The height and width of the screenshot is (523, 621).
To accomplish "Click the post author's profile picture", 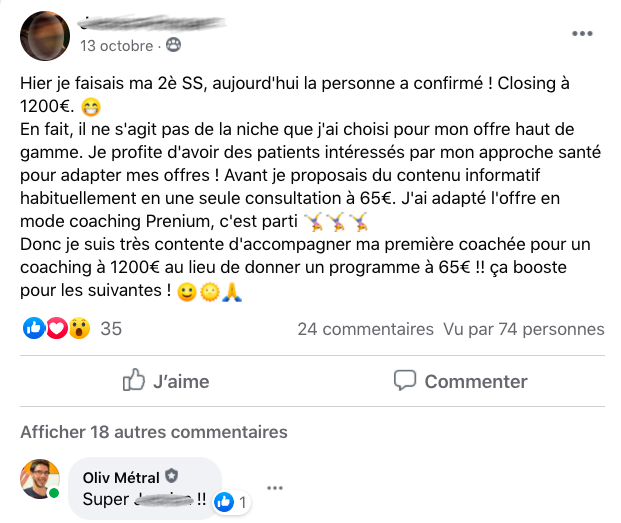I will click(45, 36).
